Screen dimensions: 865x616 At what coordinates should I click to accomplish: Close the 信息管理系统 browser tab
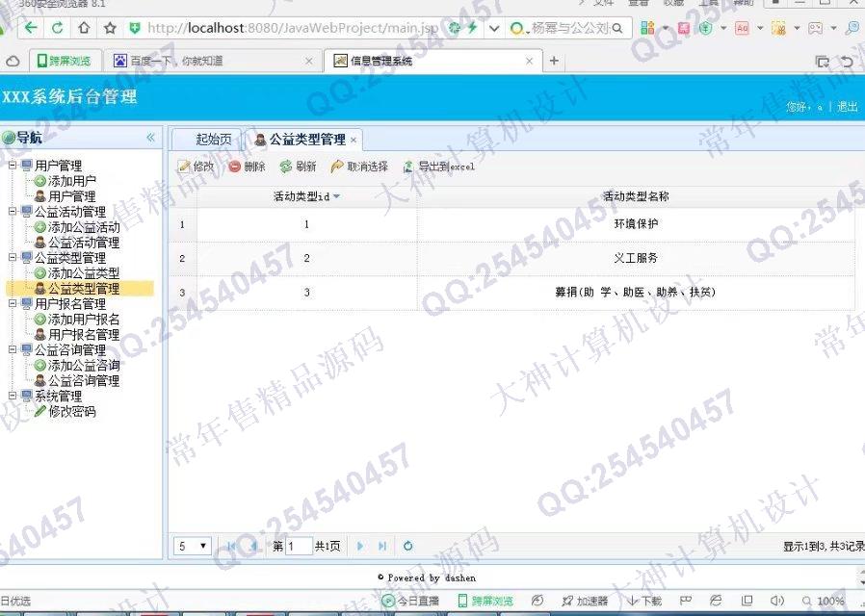click(x=530, y=62)
